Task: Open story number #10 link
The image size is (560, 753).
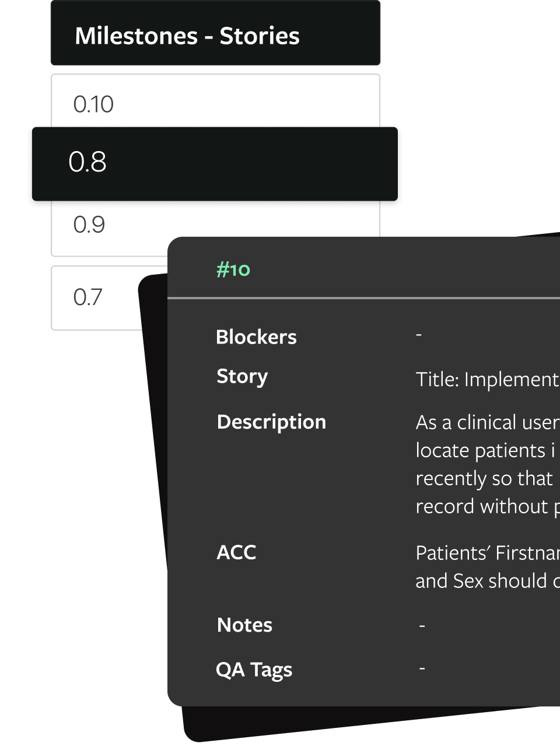Action: pos(233,269)
